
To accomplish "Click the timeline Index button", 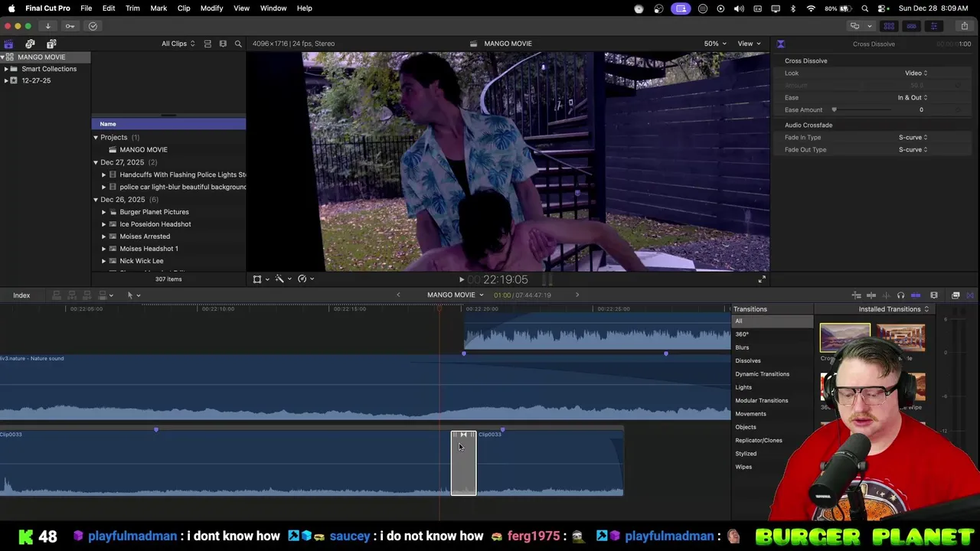I will [x=21, y=295].
